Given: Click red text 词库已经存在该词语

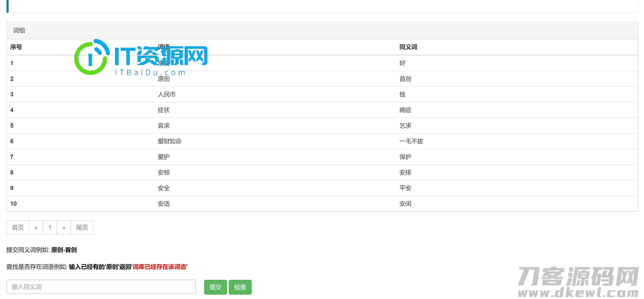Looking at the screenshot, I should tap(159, 267).
